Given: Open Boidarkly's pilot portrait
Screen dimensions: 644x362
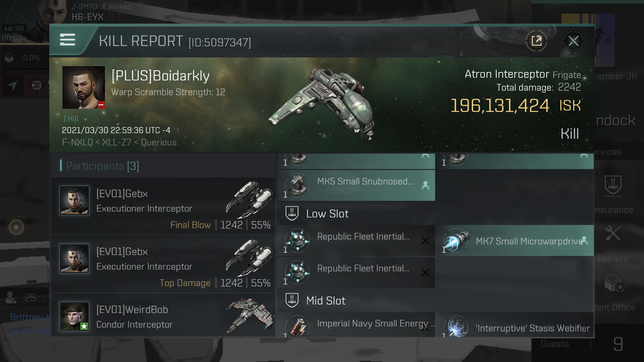Looking at the screenshot, I should (83, 87).
